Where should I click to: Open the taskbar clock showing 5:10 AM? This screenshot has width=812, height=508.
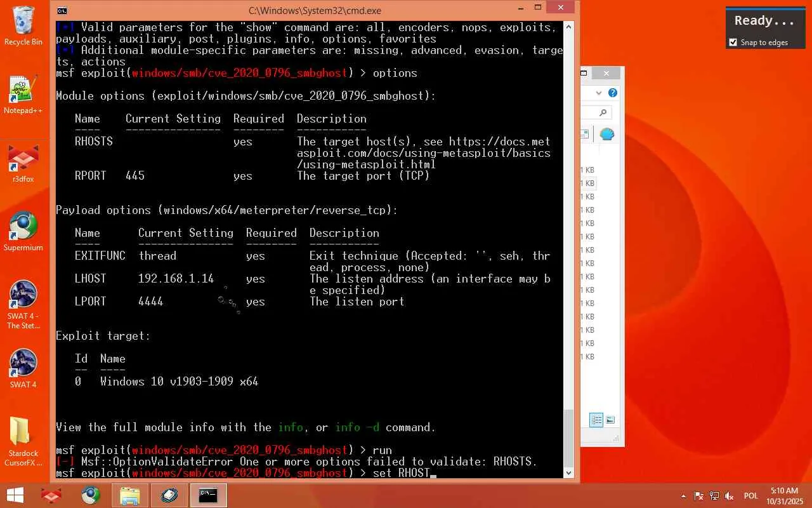(784, 496)
